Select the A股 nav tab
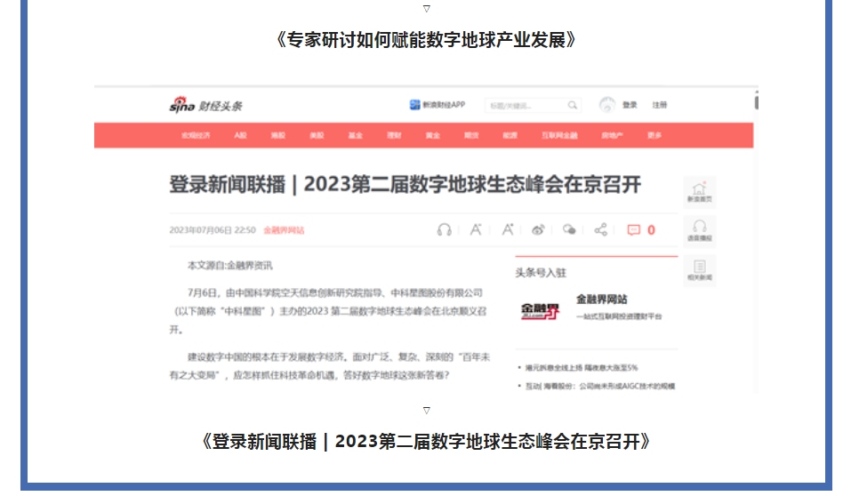851x504 pixels. pos(240,135)
